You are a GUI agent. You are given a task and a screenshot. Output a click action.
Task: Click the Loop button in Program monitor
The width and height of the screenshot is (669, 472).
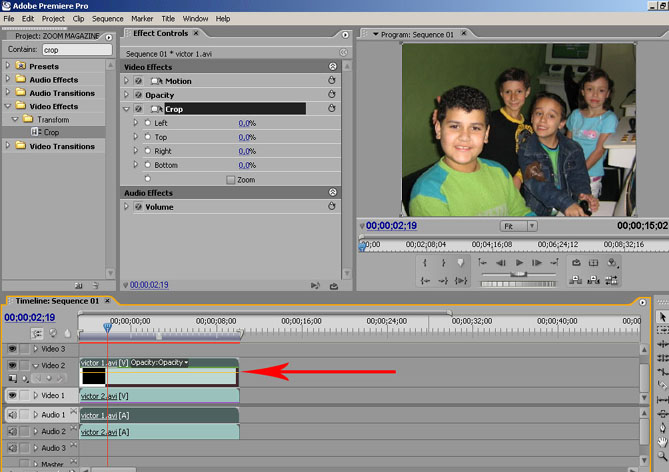576,263
